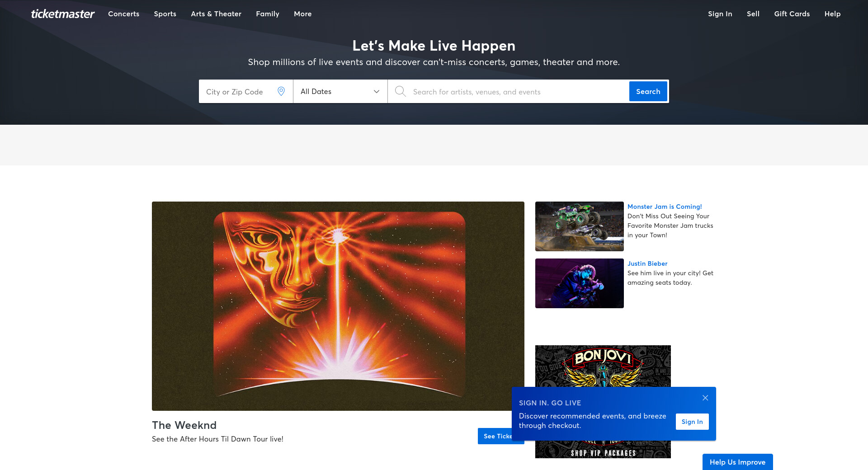Open the Help page
The image size is (868, 470).
[832, 14]
